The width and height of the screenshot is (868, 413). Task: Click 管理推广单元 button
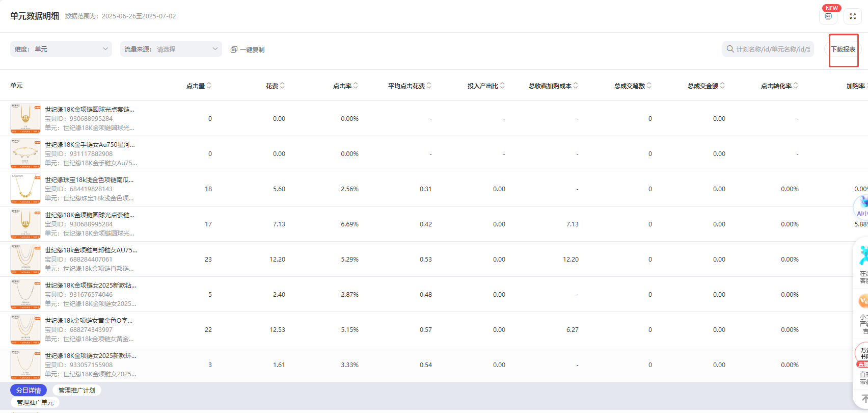[x=35, y=402]
